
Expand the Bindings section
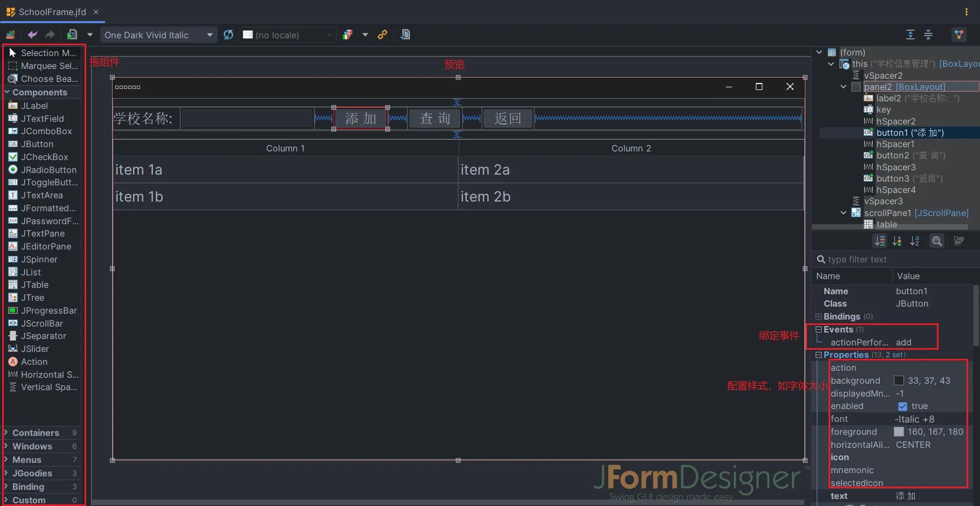pos(818,316)
